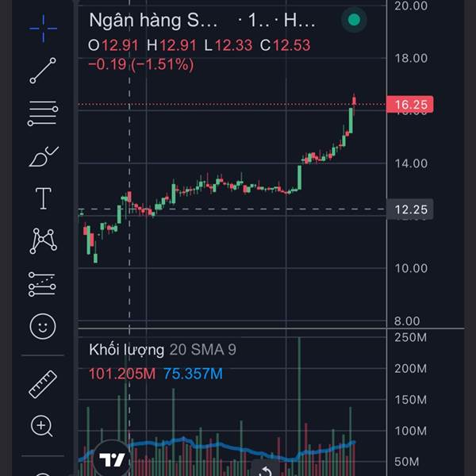Click the low price value 12.33

234,45
